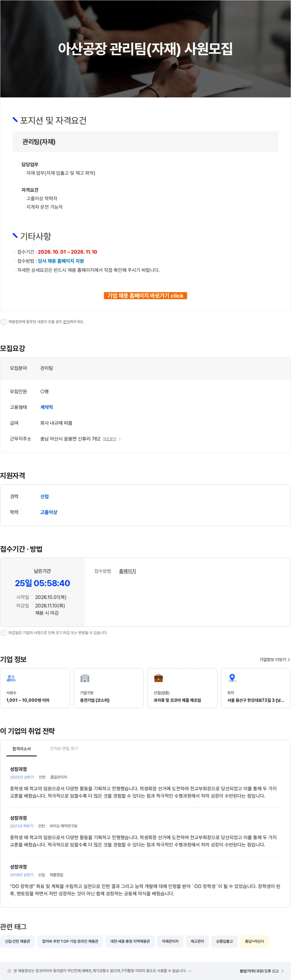Switch to the 인적성·면접 후기 tab
The image size is (291, 980).
coord(64,748)
